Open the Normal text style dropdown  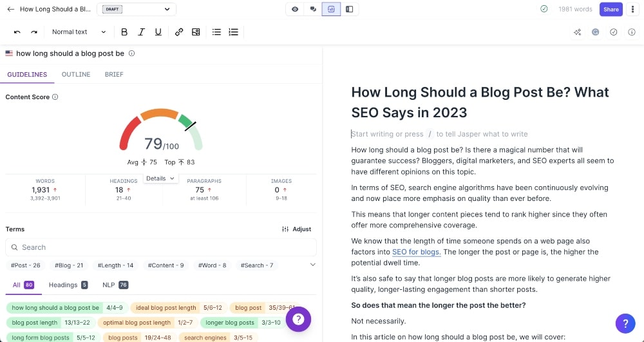79,32
